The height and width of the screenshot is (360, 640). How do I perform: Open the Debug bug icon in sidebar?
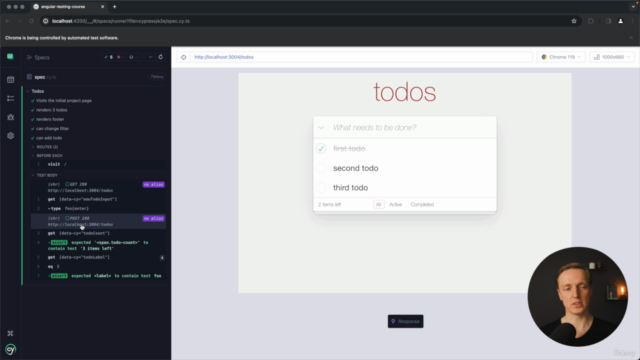(11, 117)
